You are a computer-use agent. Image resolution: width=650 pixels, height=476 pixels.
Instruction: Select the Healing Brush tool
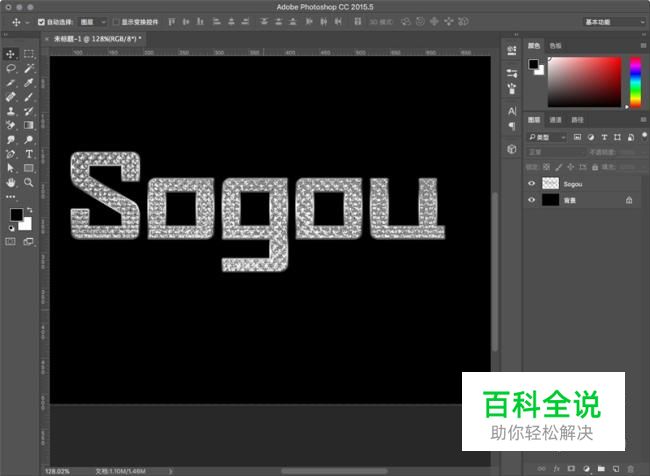(x=10, y=97)
